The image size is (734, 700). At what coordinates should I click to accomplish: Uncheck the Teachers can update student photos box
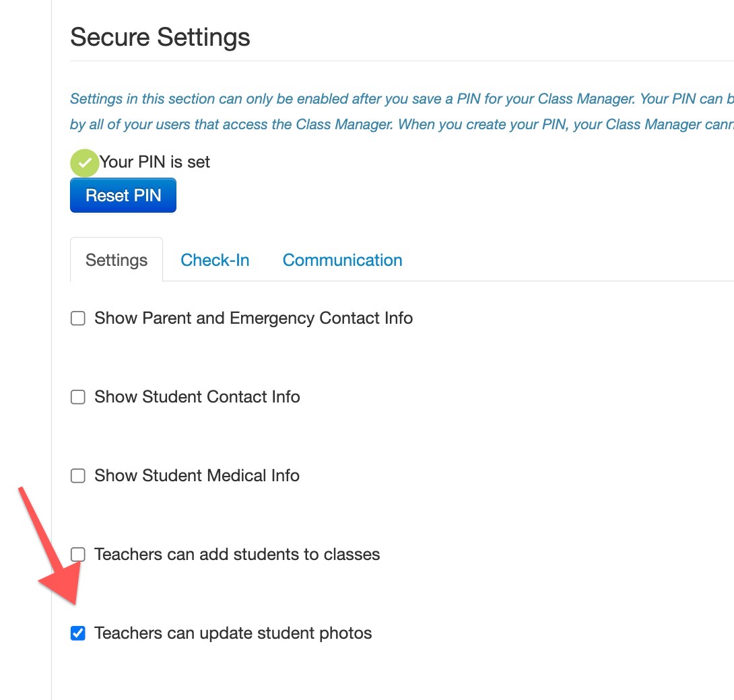[77, 633]
